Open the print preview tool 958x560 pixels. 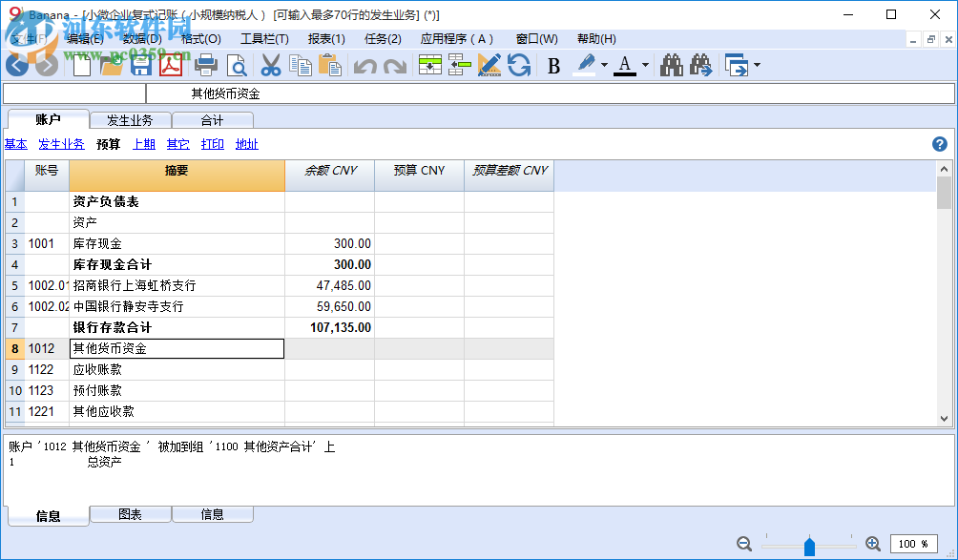[x=236, y=66]
